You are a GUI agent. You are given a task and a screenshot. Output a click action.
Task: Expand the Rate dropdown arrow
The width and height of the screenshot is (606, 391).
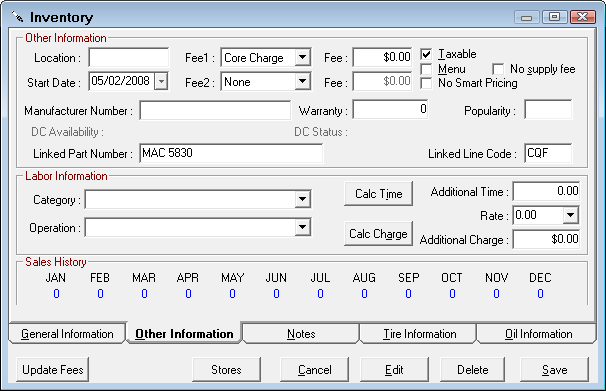tap(570, 215)
